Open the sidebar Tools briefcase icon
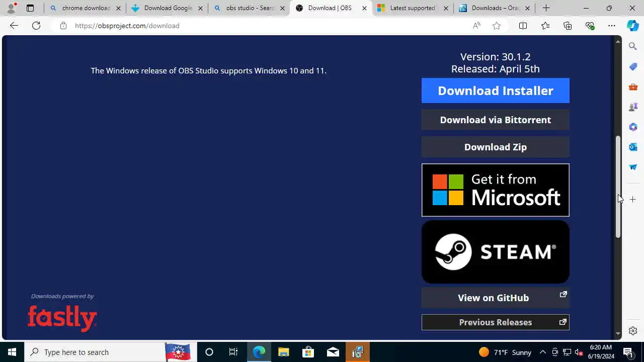The width and height of the screenshot is (644, 362). coord(633,86)
